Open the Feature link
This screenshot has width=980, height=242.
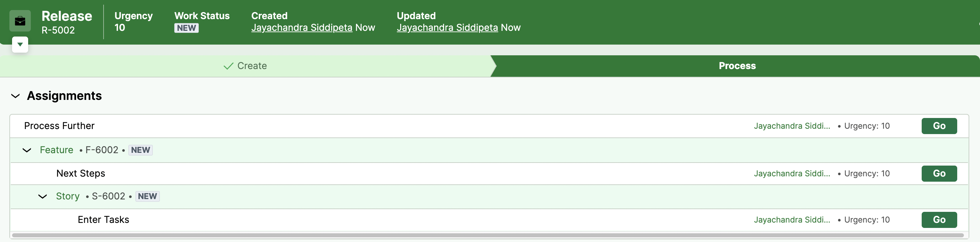[x=56, y=150]
